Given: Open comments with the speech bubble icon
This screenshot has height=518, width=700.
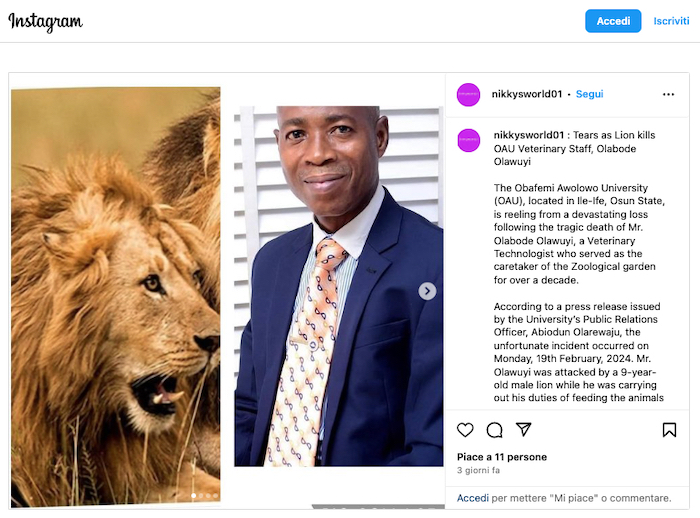Looking at the screenshot, I should [494, 430].
